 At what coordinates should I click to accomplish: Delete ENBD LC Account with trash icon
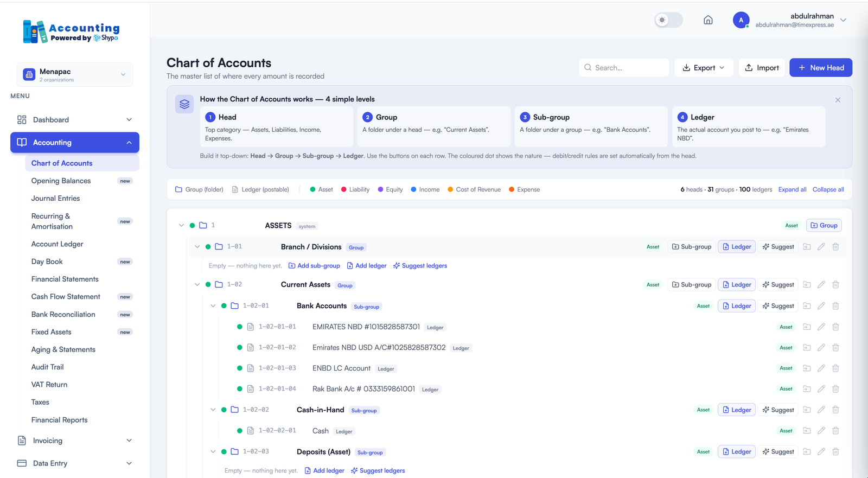click(x=836, y=368)
